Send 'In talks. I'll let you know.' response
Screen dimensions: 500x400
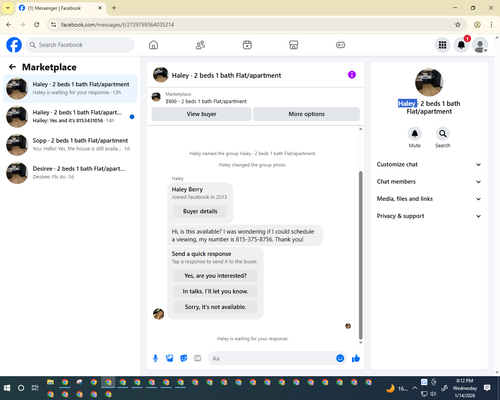[x=215, y=291]
